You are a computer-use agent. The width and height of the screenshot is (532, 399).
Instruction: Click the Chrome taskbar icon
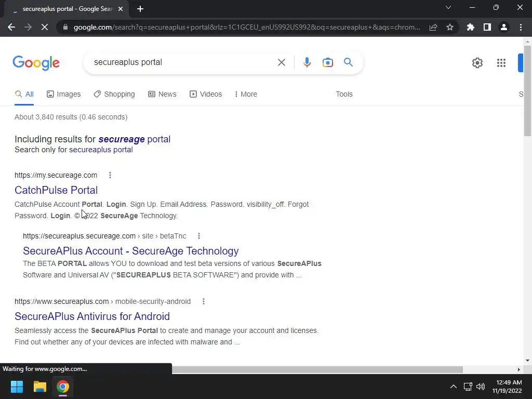(63, 387)
